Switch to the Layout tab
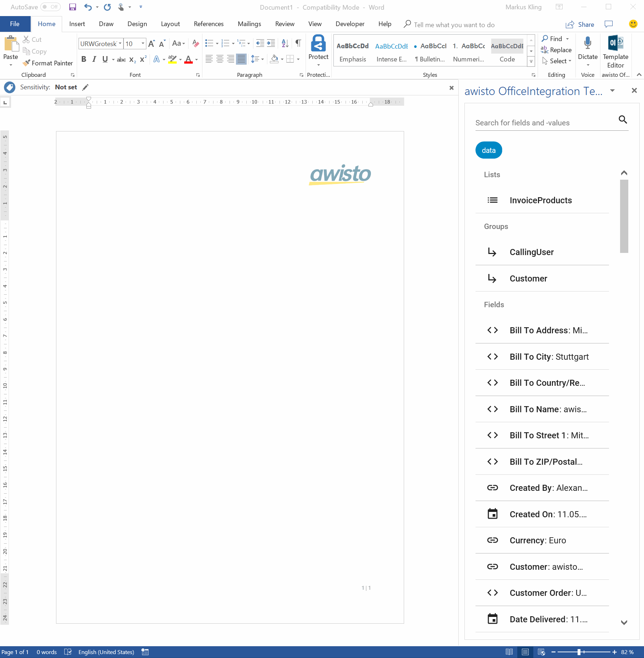Screen dimensions: 644x658 click(170, 24)
